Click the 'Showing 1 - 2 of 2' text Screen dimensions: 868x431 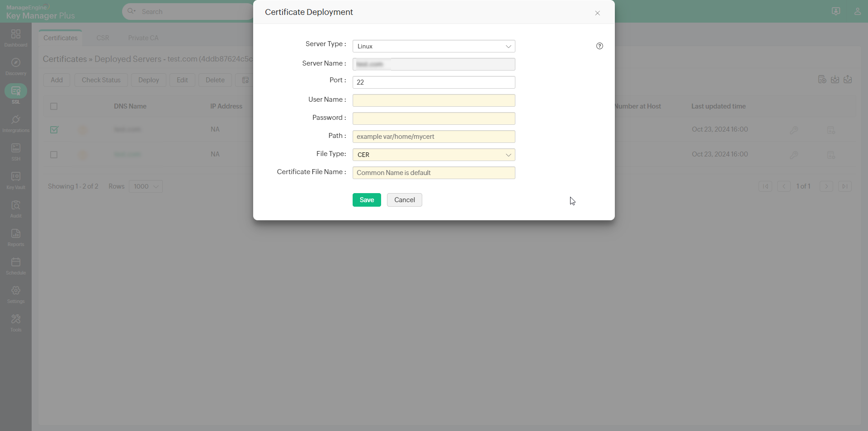point(73,186)
